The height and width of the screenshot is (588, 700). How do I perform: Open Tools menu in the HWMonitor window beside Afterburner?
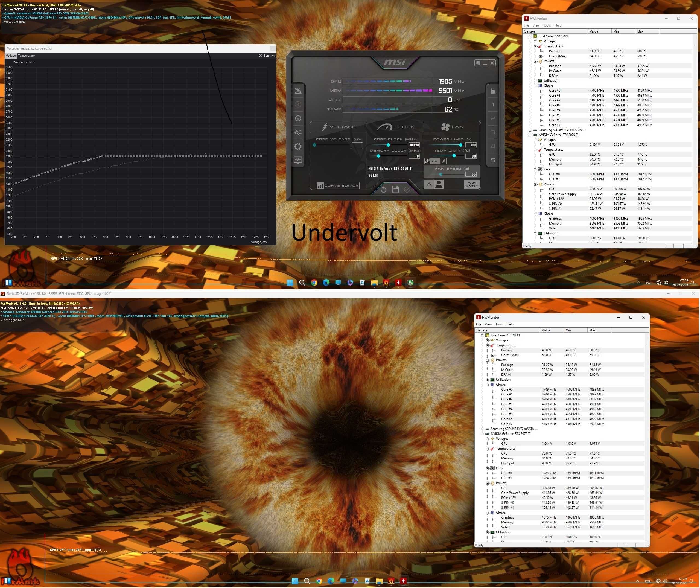pos(547,25)
